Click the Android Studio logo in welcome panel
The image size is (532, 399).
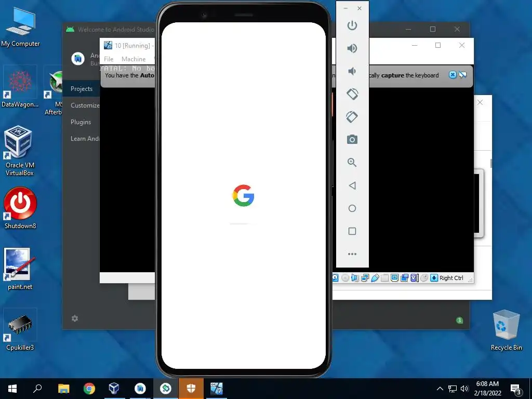78,59
